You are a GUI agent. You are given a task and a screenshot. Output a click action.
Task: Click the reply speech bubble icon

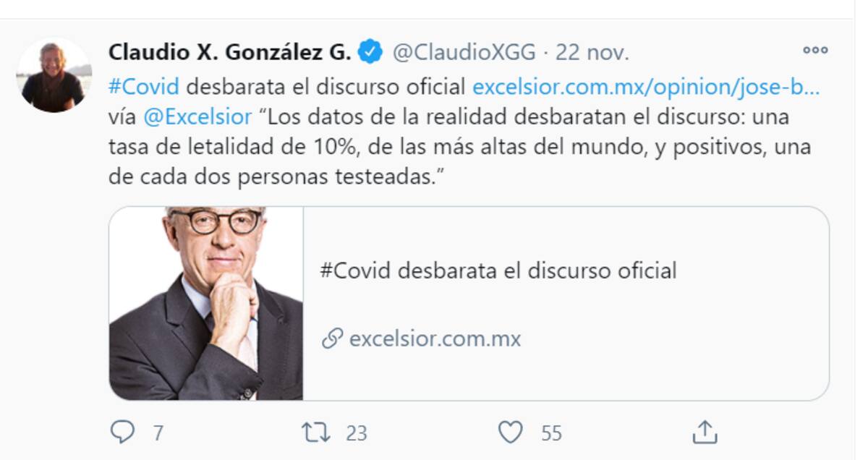coord(122,433)
